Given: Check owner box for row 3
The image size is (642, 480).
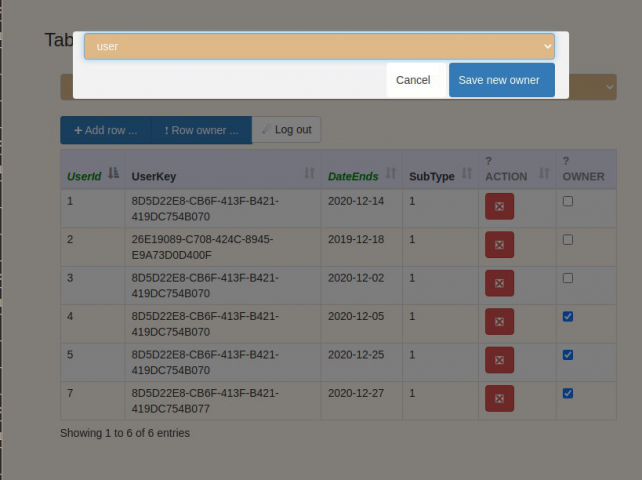Looking at the screenshot, I should pyautogui.click(x=568, y=278).
